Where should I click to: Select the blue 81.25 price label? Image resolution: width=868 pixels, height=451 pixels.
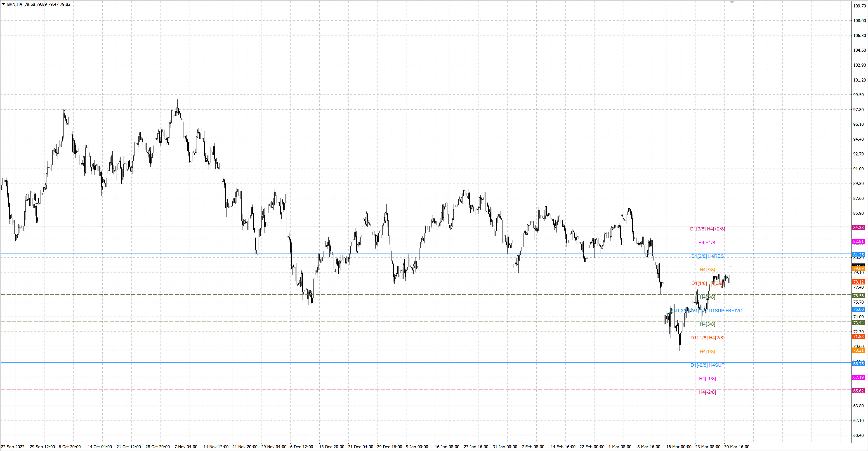pos(858,255)
